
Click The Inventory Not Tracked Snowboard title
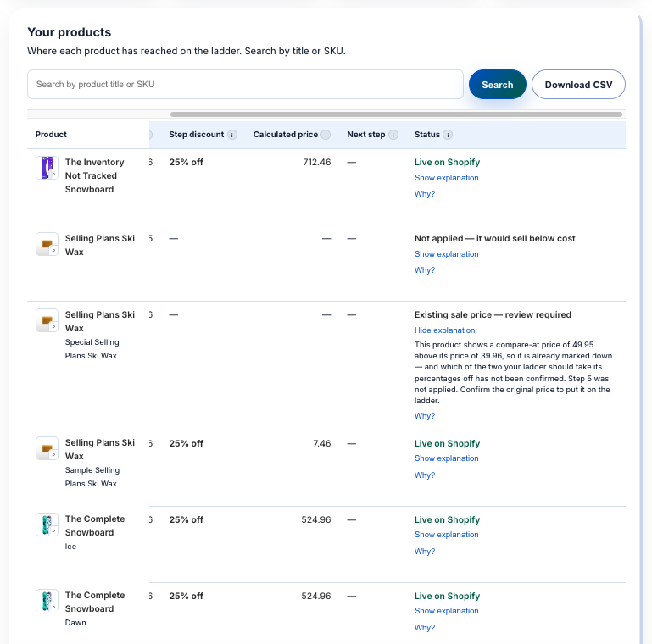pos(94,175)
